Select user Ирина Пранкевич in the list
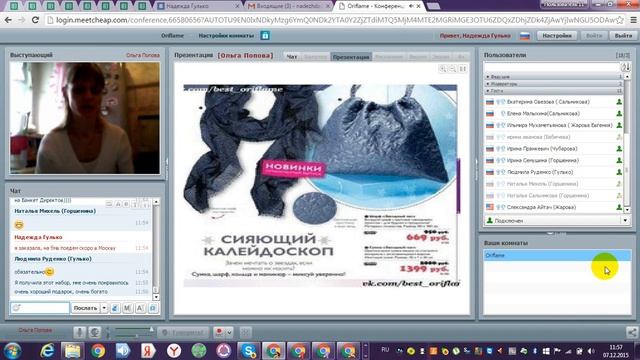Viewport: 640px width, 360px height. tap(554, 149)
